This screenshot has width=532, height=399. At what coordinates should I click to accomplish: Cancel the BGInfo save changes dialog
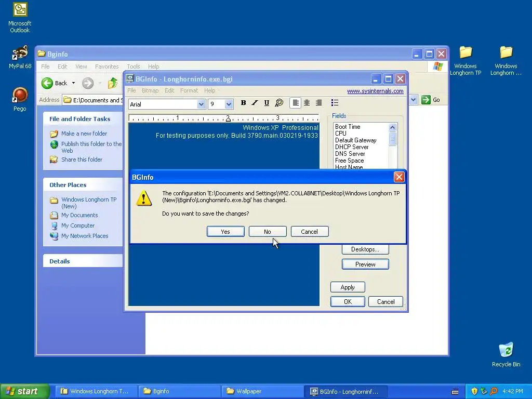(x=310, y=232)
